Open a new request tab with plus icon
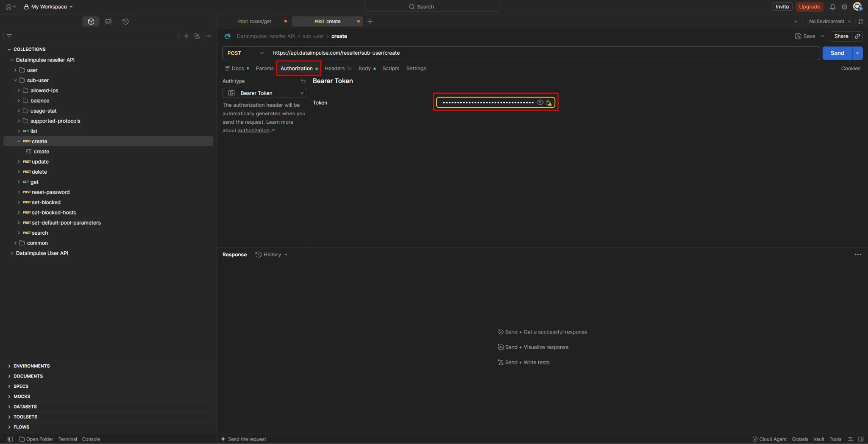868x444 pixels. [370, 21]
